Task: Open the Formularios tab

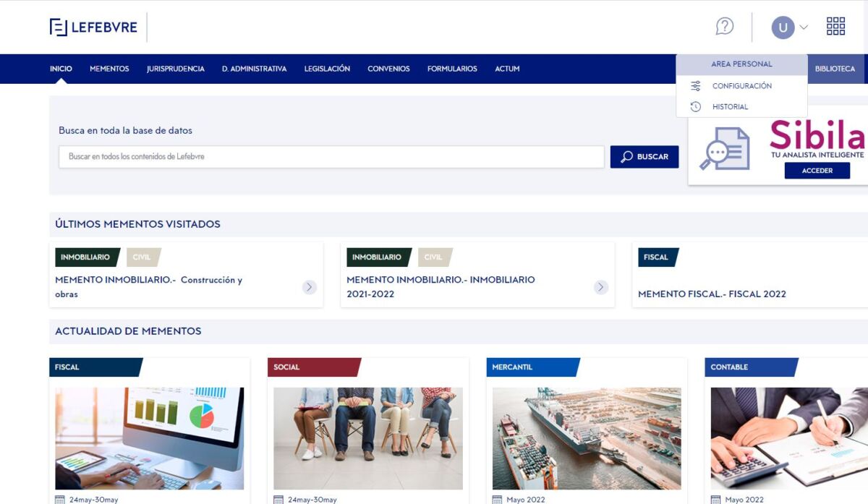Action: pyautogui.click(x=452, y=69)
